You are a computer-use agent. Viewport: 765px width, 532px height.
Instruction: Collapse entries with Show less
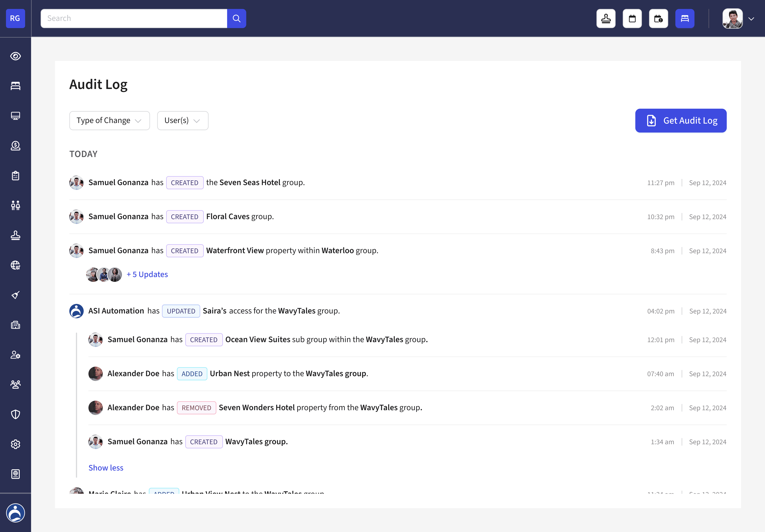pos(106,468)
